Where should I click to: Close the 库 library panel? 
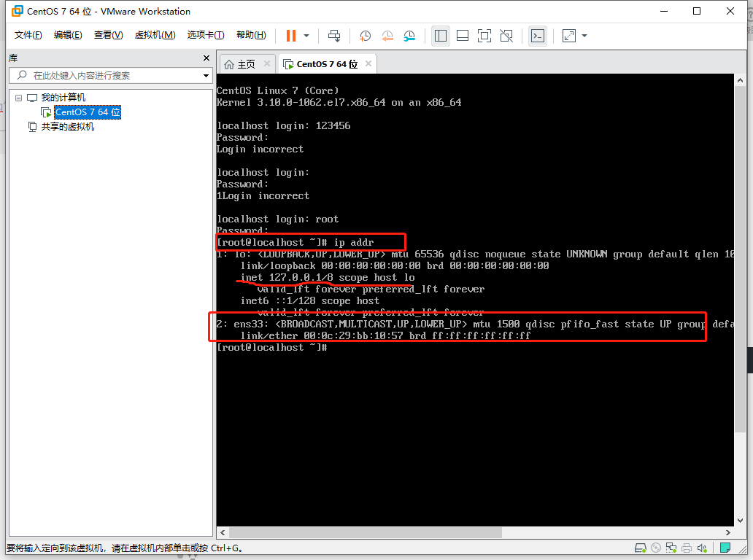206,58
